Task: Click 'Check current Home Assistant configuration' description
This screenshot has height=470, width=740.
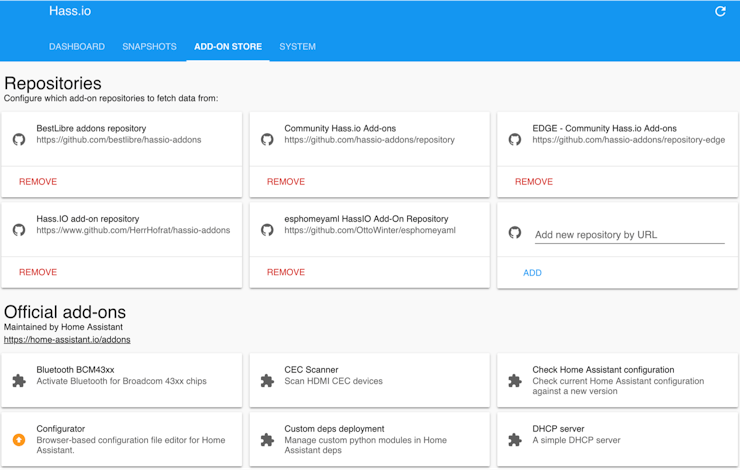Action: 618,386
